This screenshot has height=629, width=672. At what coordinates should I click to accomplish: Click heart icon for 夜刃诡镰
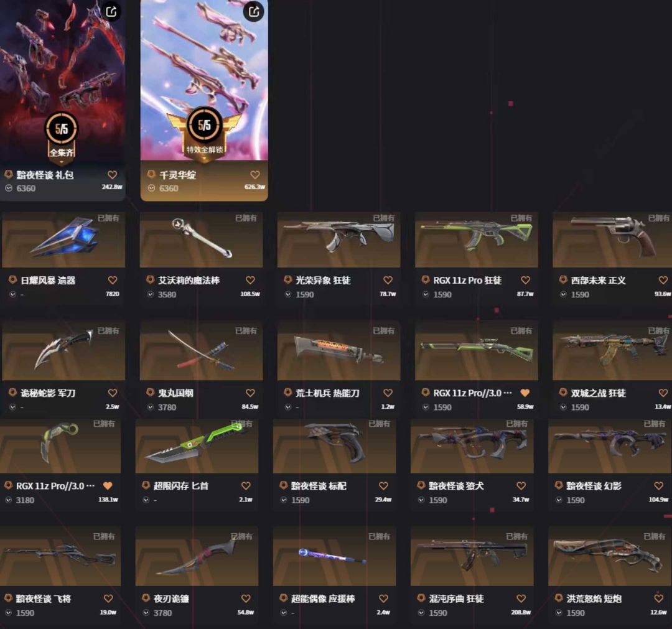[x=246, y=598]
